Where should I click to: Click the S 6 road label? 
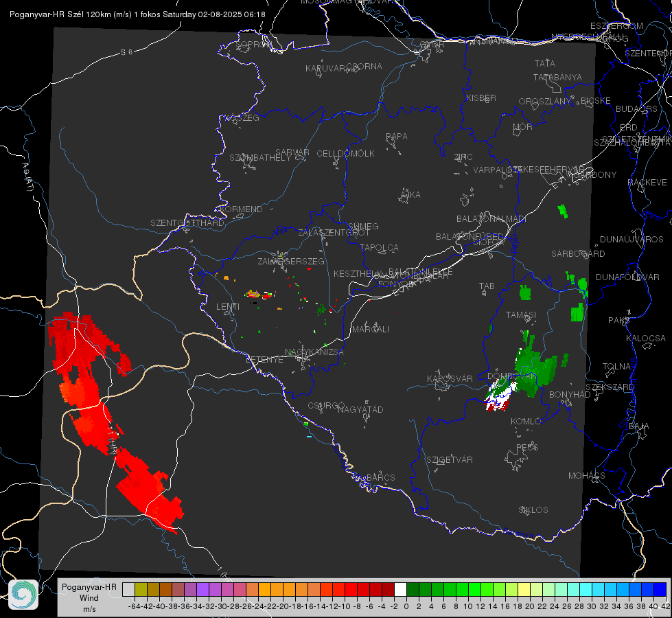point(126,52)
